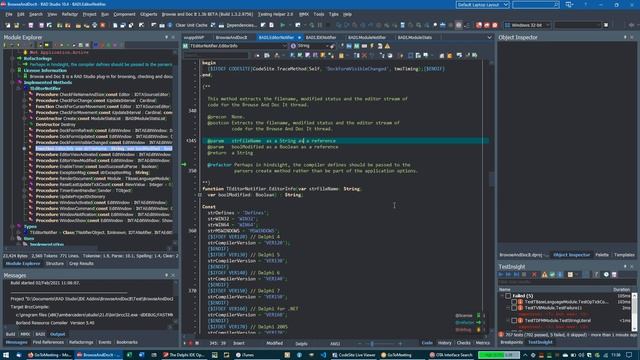Open the Palette tab
Screen dimensions: 640x360
[x=602, y=255]
